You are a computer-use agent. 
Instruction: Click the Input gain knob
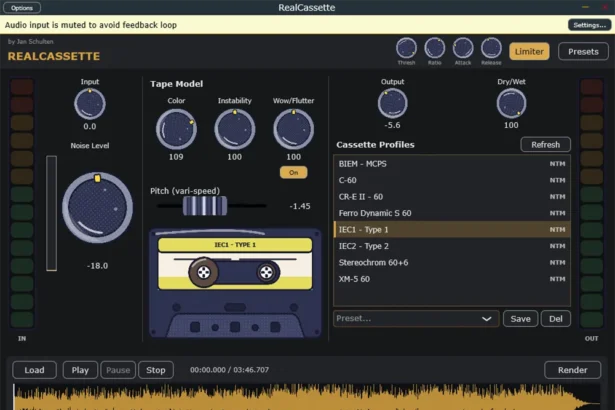[90, 104]
